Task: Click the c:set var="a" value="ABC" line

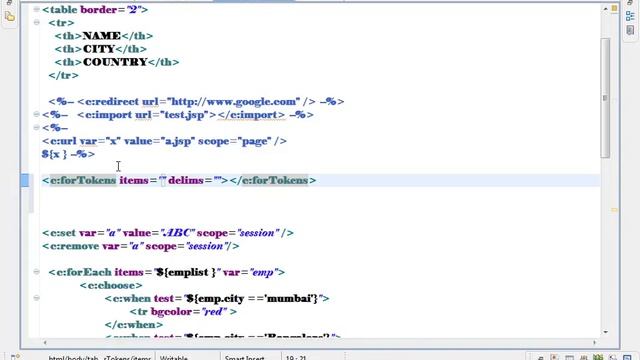Action: coord(168,233)
